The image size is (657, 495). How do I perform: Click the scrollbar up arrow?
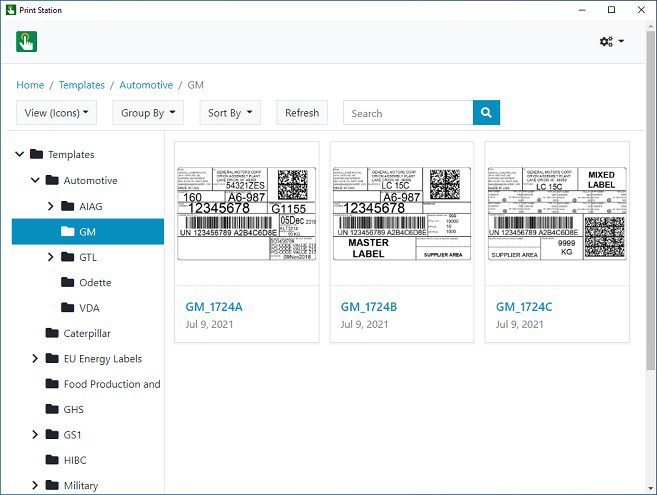(x=650, y=25)
